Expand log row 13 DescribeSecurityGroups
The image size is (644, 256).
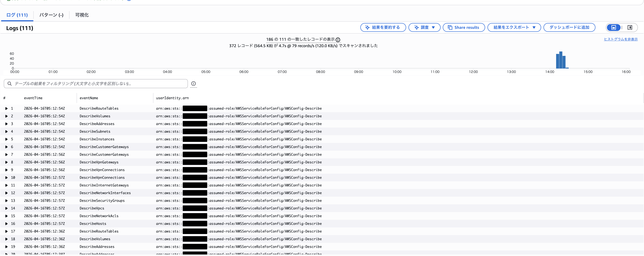[x=7, y=201]
